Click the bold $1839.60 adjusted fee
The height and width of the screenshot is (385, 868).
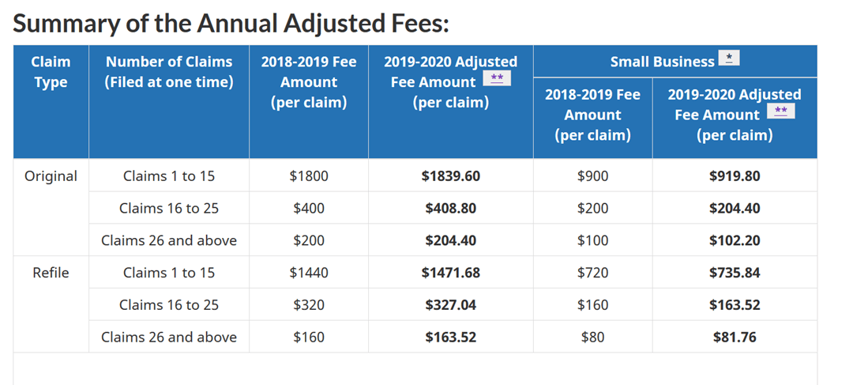tap(450, 176)
